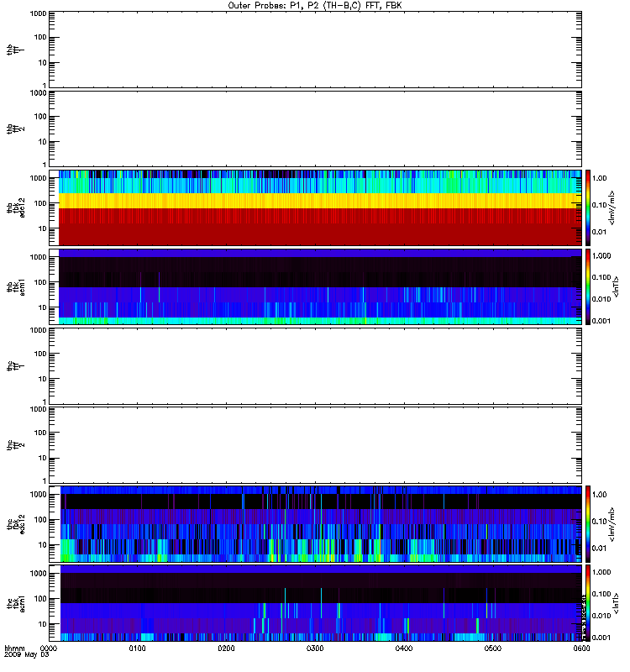Image resolution: width=630 pixels, height=672 pixels.
Task: Click the "10" tick label of thc fff 1 panel
Action: [x=43, y=379]
